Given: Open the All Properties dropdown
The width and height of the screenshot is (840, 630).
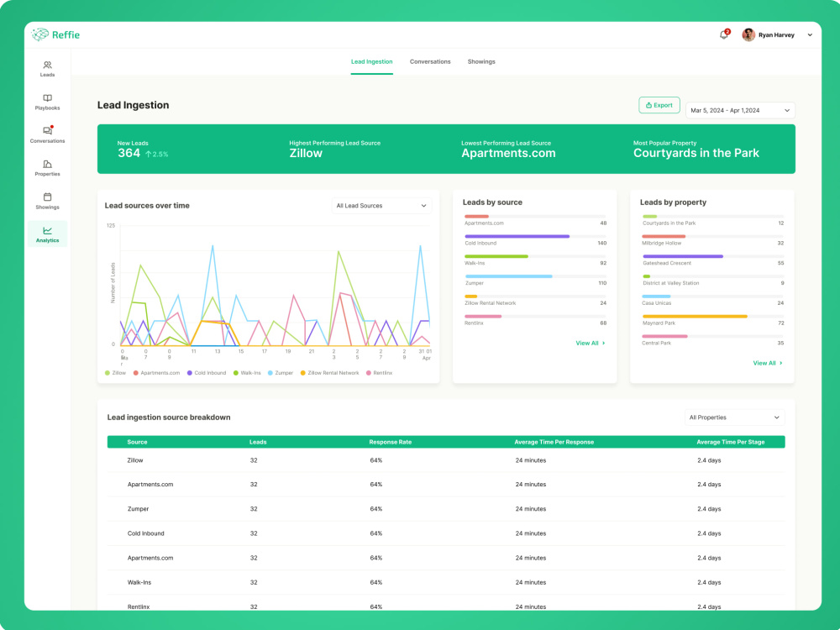Looking at the screenshot, I should [734, 417].
